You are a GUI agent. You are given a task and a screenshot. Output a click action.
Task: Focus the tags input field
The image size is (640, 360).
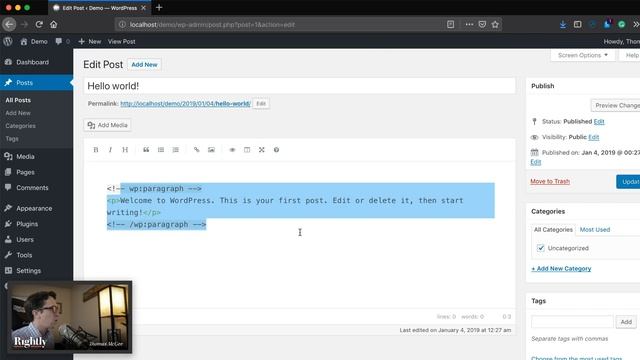(x=572, y=322)
